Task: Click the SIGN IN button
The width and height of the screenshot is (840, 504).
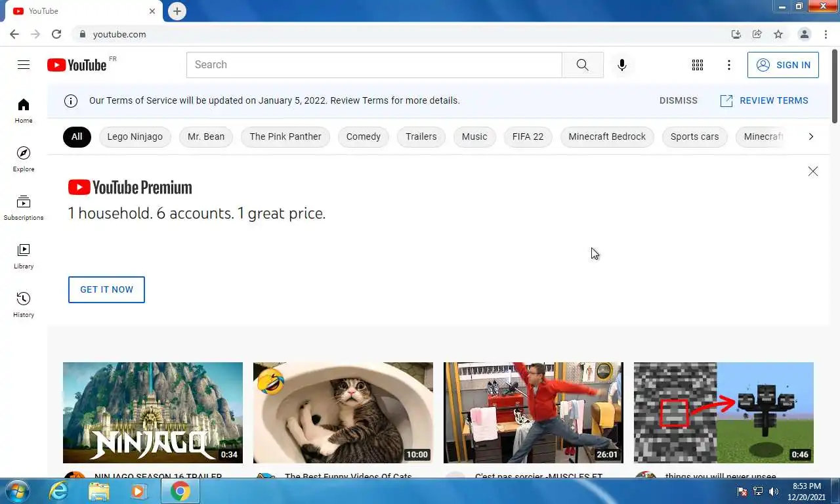Action: coord(783,65)
